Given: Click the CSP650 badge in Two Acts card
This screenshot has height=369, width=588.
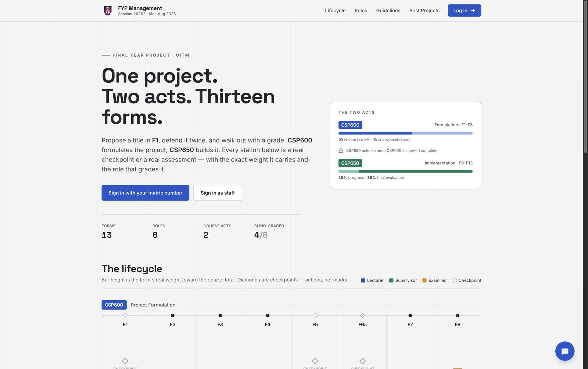Looking at the screenshot, I should pos(350,163).
